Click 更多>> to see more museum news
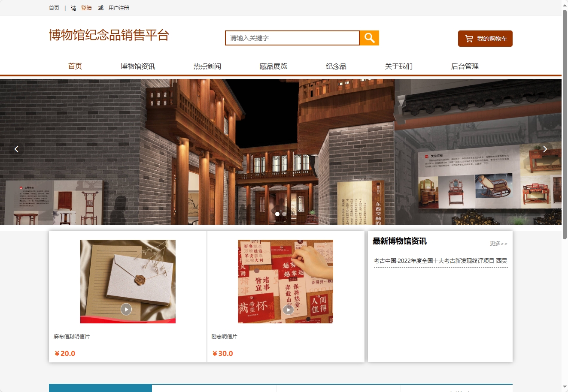This screenshot has width=568, height=392. pos(498,243)
